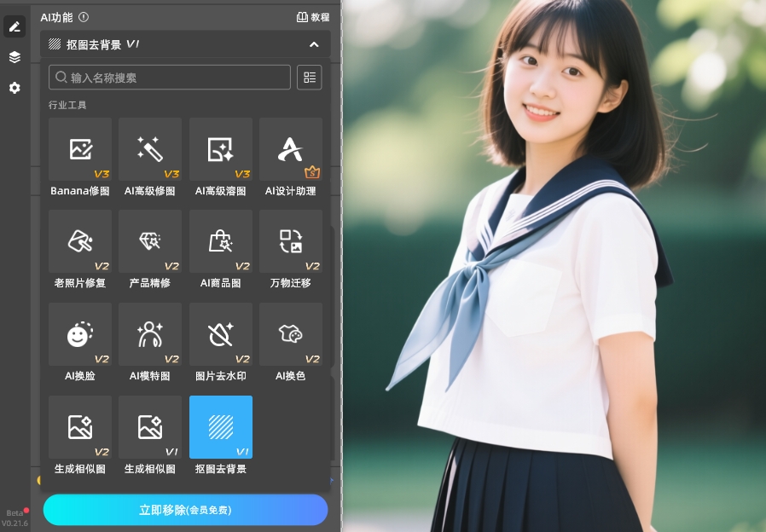Open the AI高级修图 tool
The image size is (766, 532).
coord(150,149)
